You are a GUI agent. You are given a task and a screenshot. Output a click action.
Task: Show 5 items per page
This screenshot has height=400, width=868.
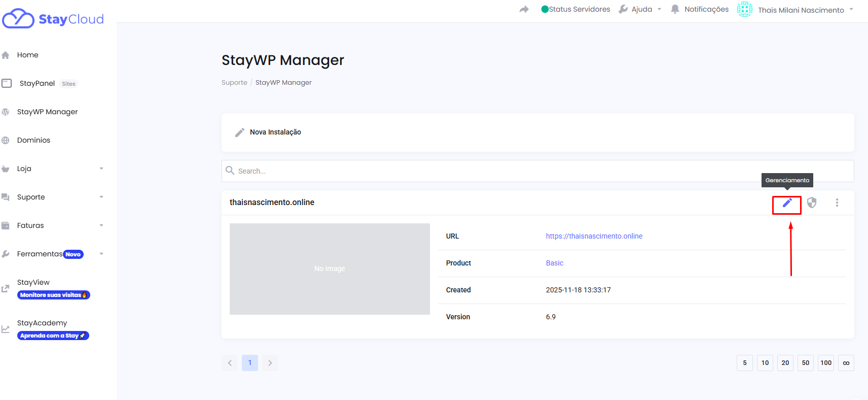coord(745,363)
